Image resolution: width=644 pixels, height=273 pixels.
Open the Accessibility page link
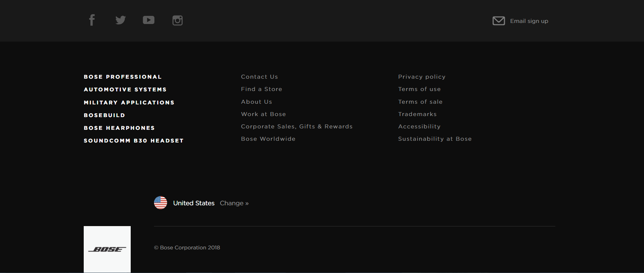coord(419,127)
